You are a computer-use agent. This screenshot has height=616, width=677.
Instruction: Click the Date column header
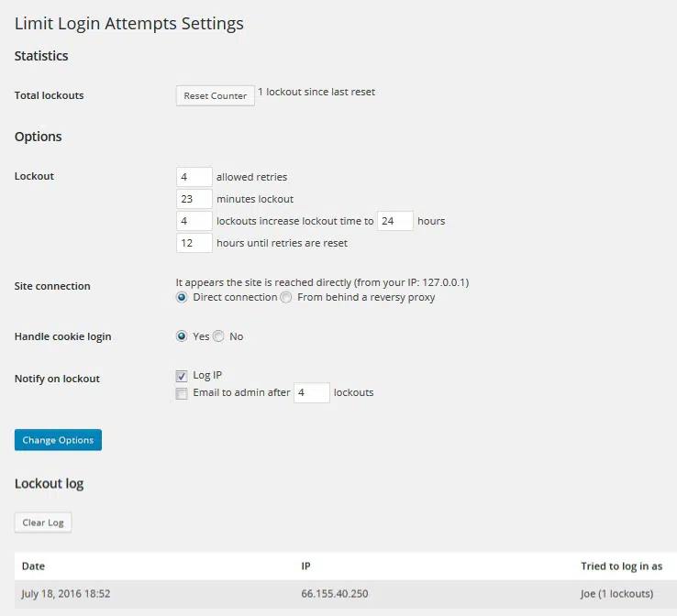(x=33, y=566)
